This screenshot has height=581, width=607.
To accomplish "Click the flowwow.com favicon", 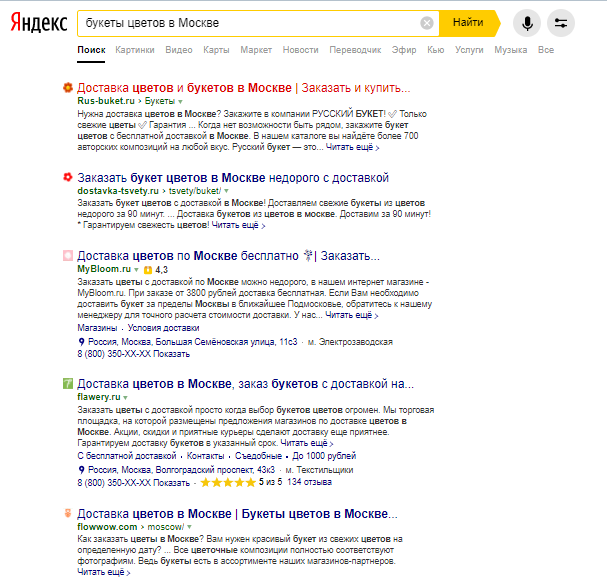I will click(68, 513).
